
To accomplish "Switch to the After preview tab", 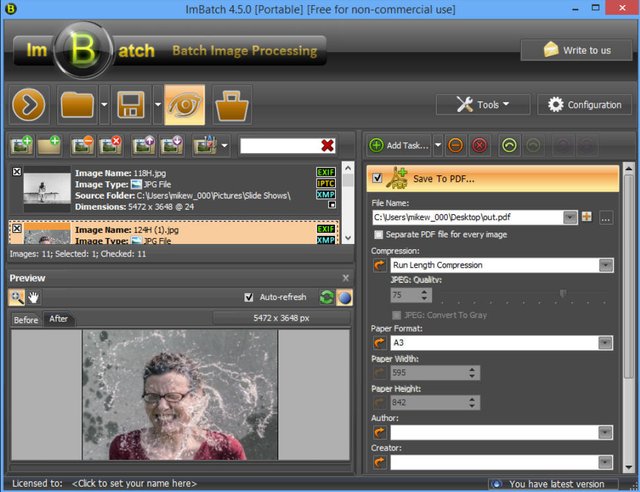I will point(58,319).
